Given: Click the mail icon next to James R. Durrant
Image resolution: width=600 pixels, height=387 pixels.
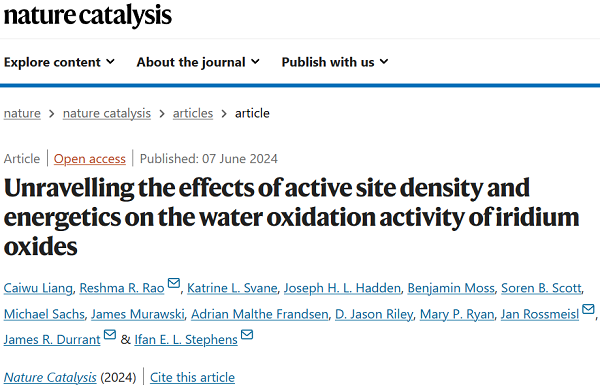Looking at the screenshot, I should point(110,334).
